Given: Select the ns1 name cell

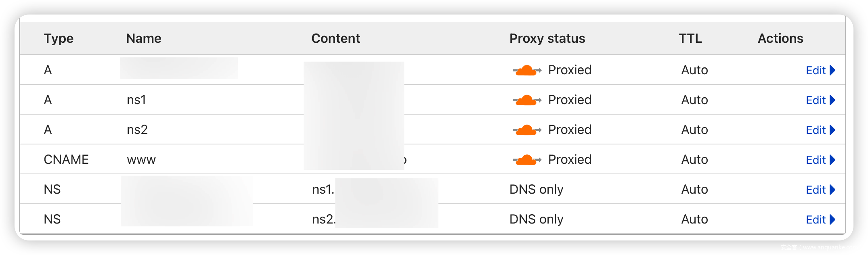Looking at the screenshot, I should point(136,100).
